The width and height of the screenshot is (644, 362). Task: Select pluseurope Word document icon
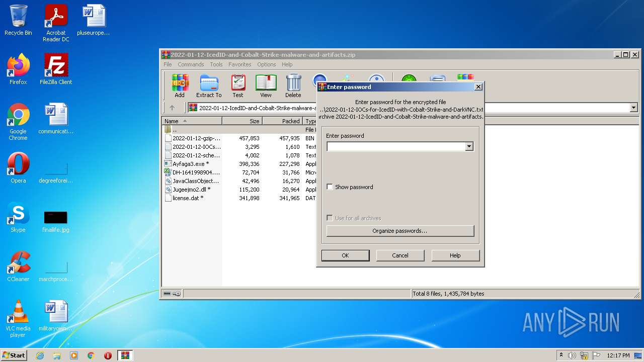(94, 20)
